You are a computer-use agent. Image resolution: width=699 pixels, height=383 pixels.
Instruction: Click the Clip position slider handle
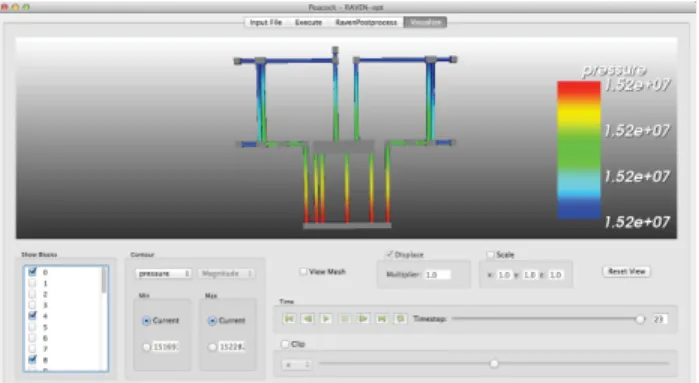click(494, 364)
